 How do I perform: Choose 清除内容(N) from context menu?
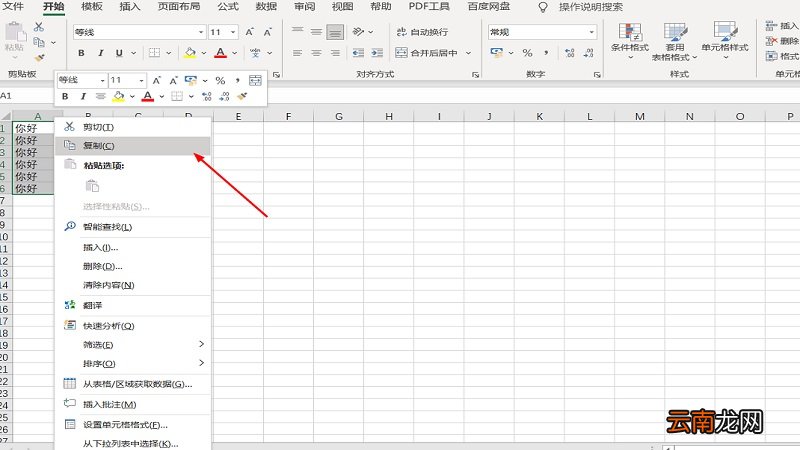click(x=133, y=285)
